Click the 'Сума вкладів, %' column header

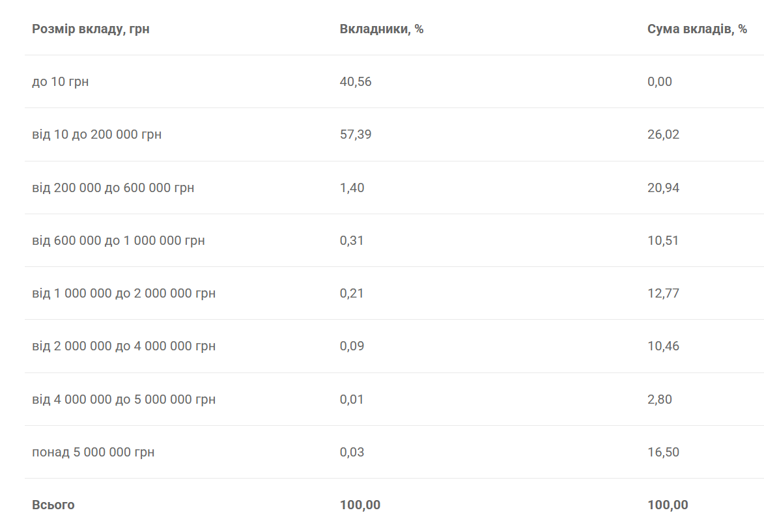coord(697,29)
